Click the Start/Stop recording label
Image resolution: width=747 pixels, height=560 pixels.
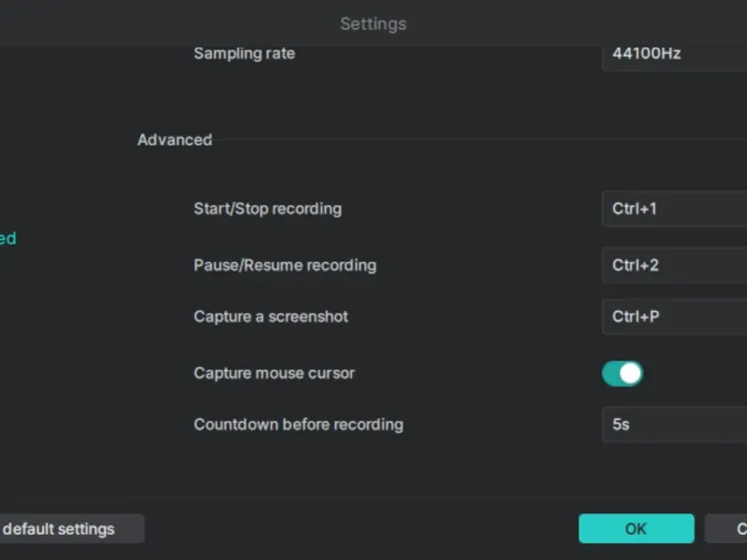[267, 208]
